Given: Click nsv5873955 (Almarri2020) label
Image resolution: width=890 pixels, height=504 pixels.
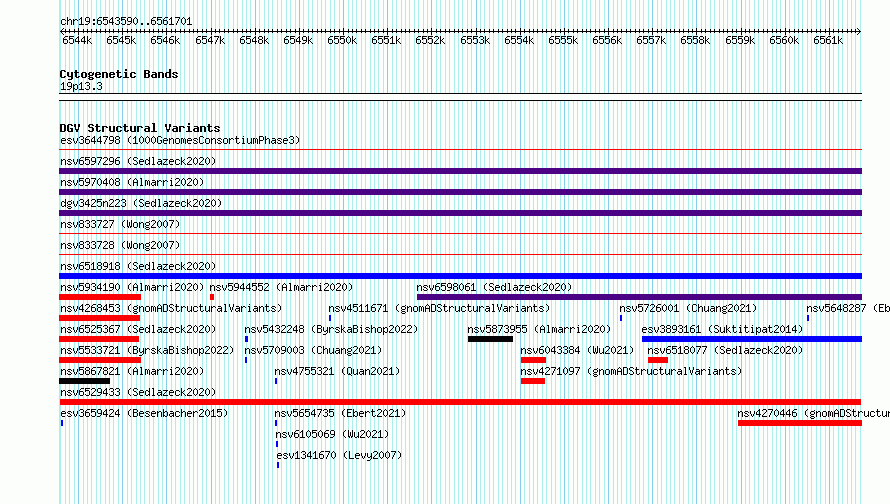Looking at the screenshot, I should point(539,329).
